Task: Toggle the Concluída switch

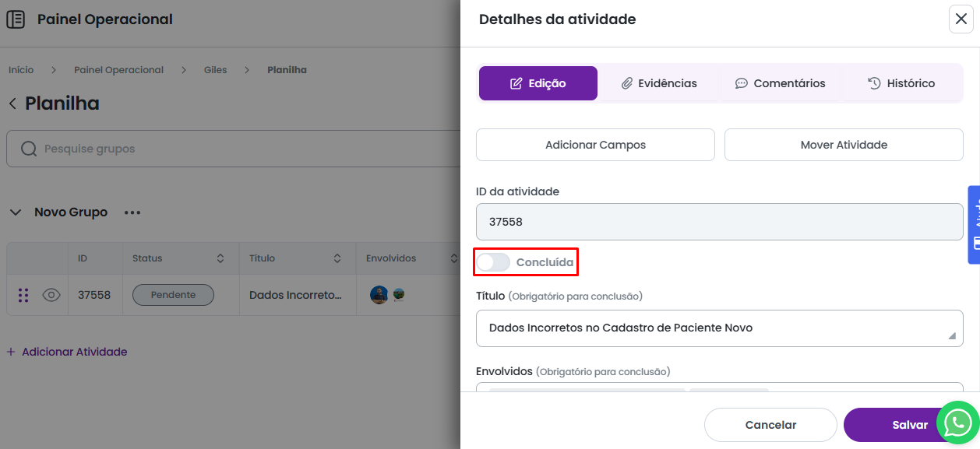Action: (x=493, y=263)
